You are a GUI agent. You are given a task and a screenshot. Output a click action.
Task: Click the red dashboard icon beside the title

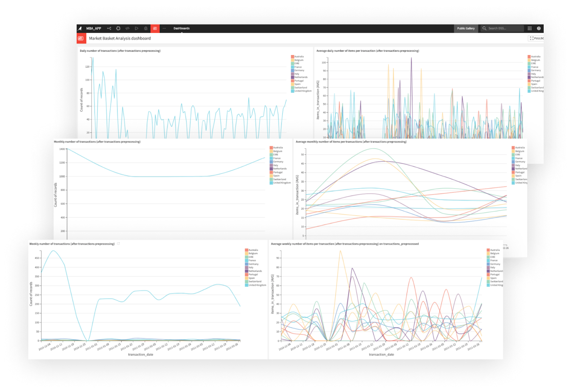click(81, 38)
